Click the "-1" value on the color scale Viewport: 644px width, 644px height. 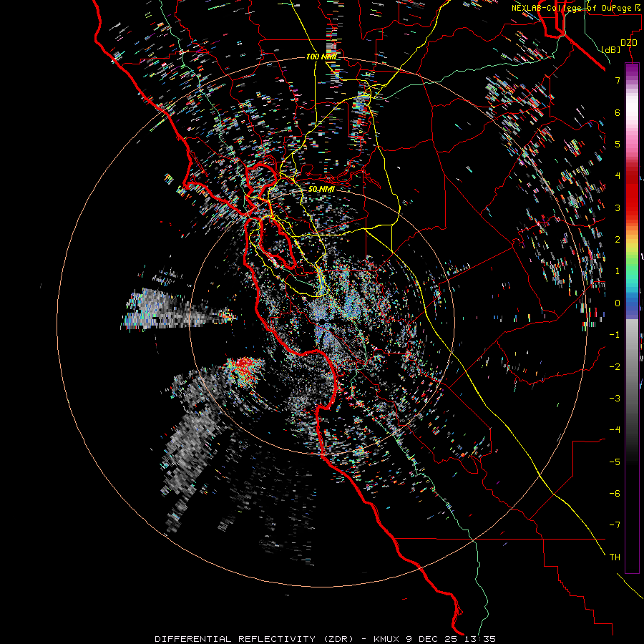(615, 334)
